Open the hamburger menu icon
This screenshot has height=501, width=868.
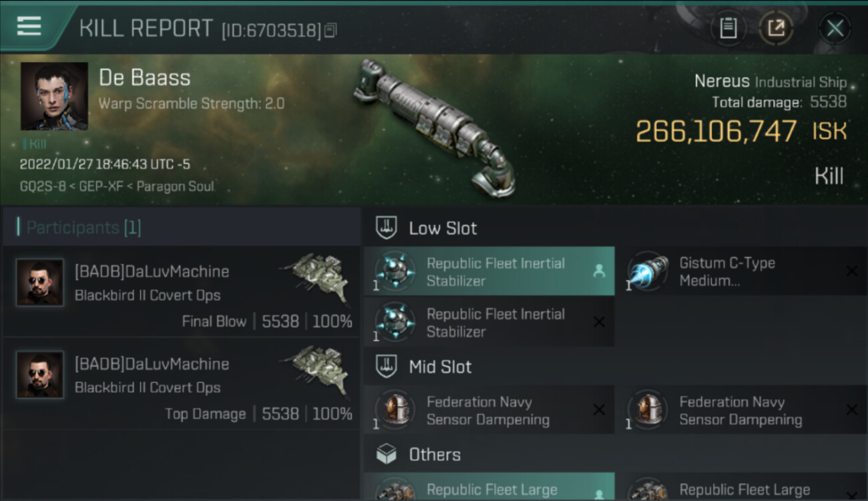coord(29,27)
